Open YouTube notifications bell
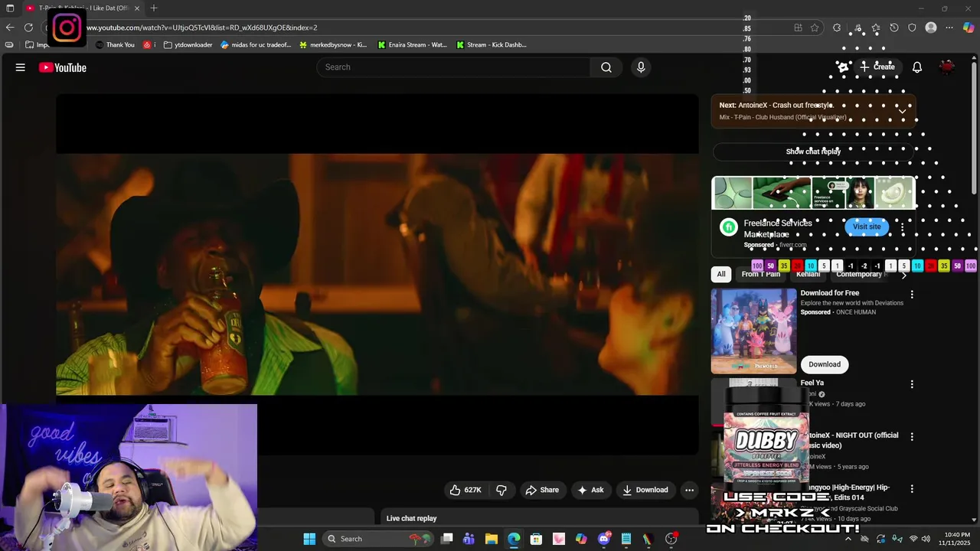This screenshot has height=551, width=980. [x=916, y=67]
